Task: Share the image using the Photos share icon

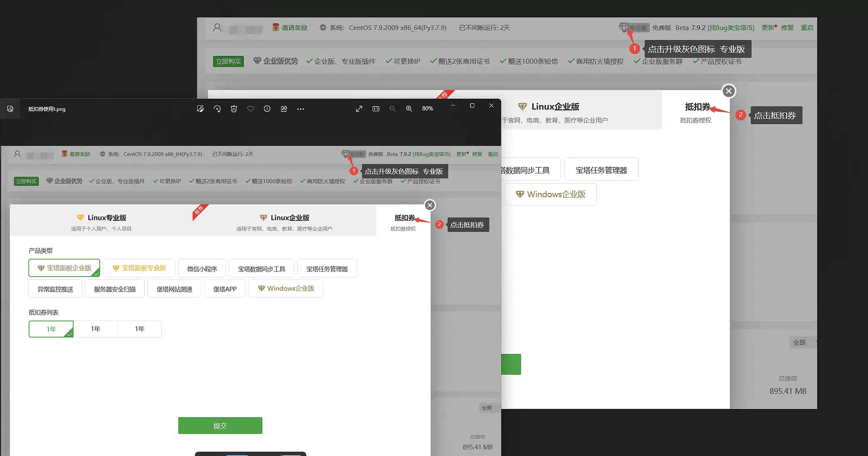Action: (284, 109)
